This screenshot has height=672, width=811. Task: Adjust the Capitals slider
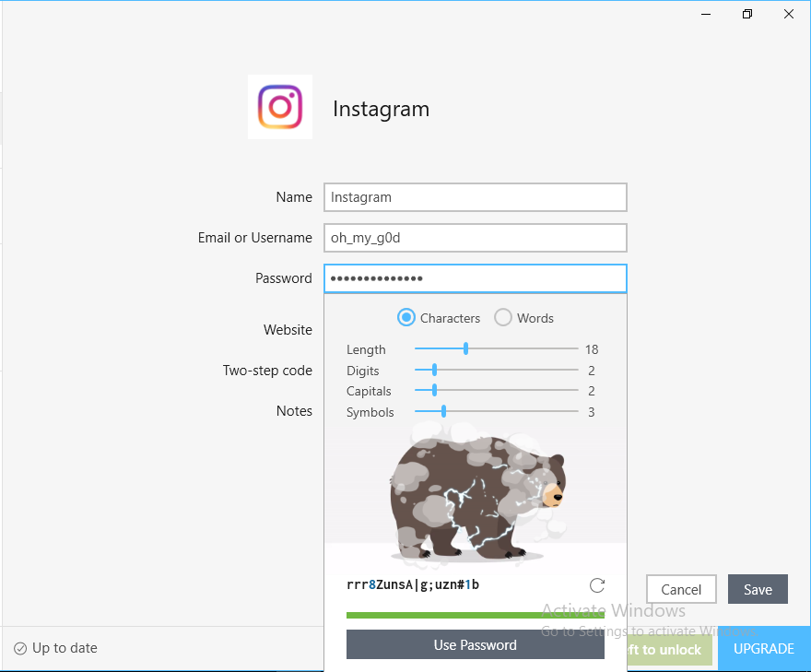pos(434,390)
